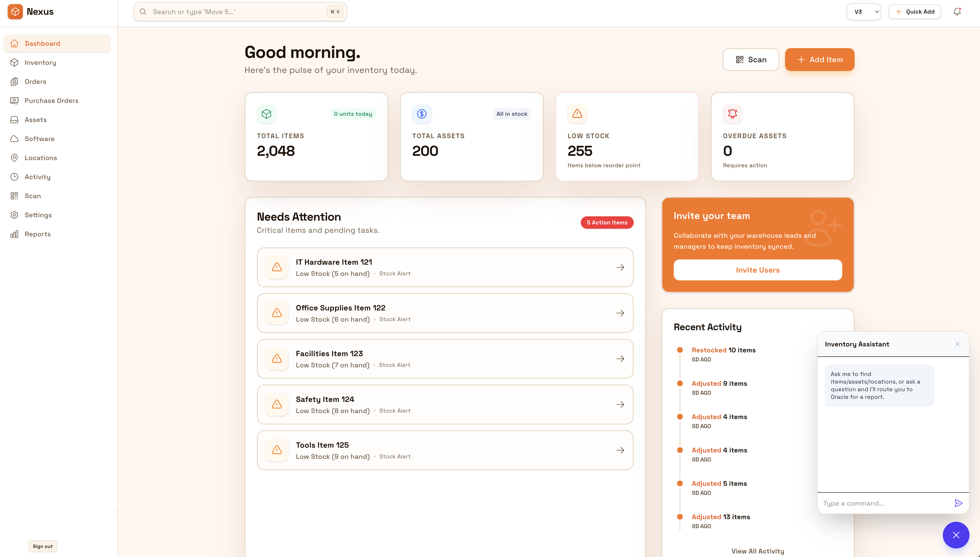Dismiss the floating chat bubble button
980x557 pixels.
coord(956,535)
